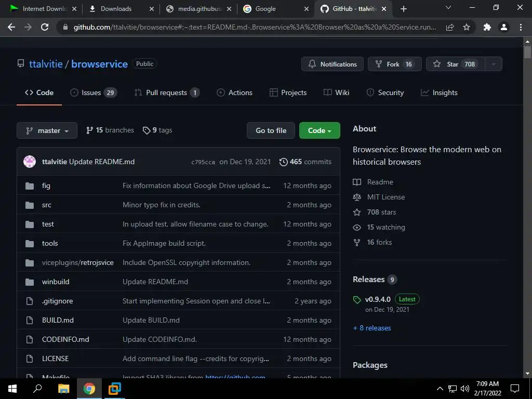Image resolution: width=532 pixels, height=399 pixels.
Task: Open the Chrome extensions puzzle icon
Action: (487, 27)
